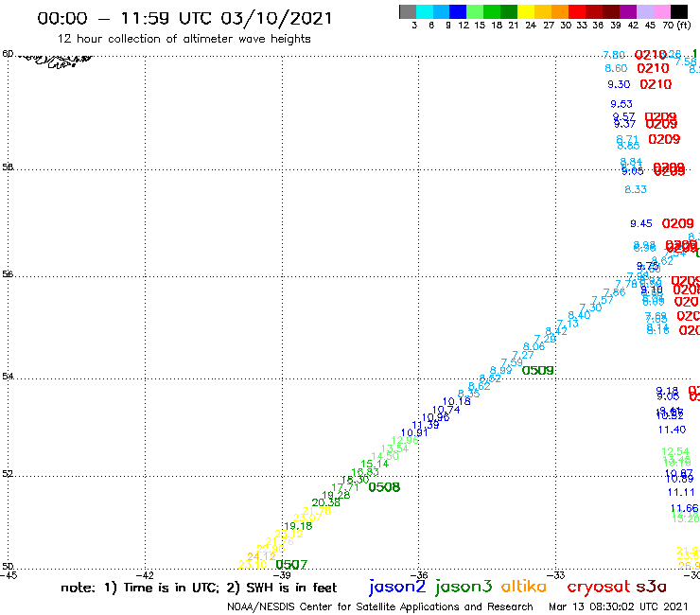The width and height of the screenshot is (700, 615).
Task: Click the title time range '00:00 – 11:59 UTC 03/10/2021'
Action: tap(184, 18)
